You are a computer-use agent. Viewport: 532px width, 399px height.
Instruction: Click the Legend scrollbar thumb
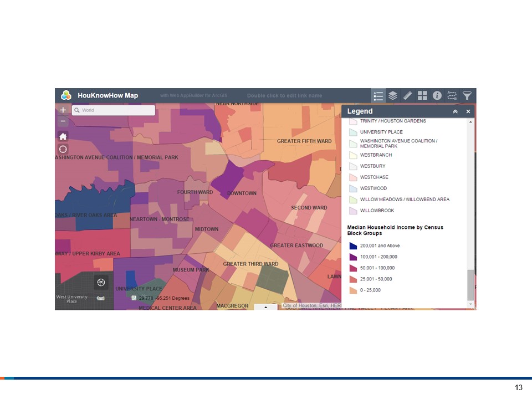coord(470,285)
